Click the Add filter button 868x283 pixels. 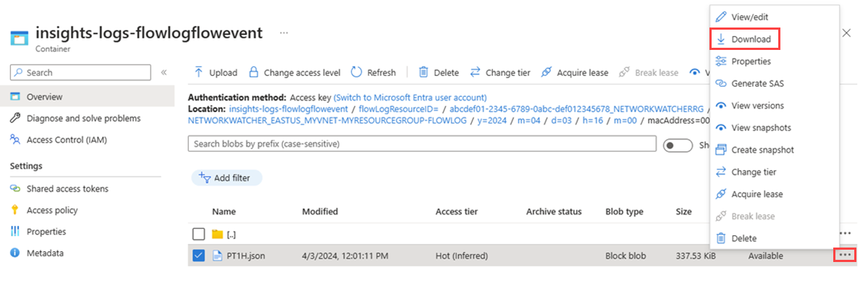tap(227, 178)
